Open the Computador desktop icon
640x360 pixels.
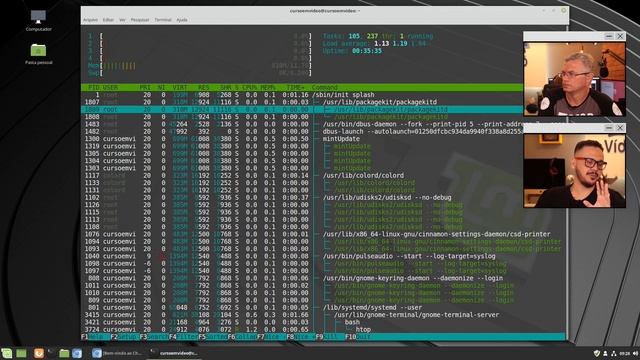click(x=38, y=20)
